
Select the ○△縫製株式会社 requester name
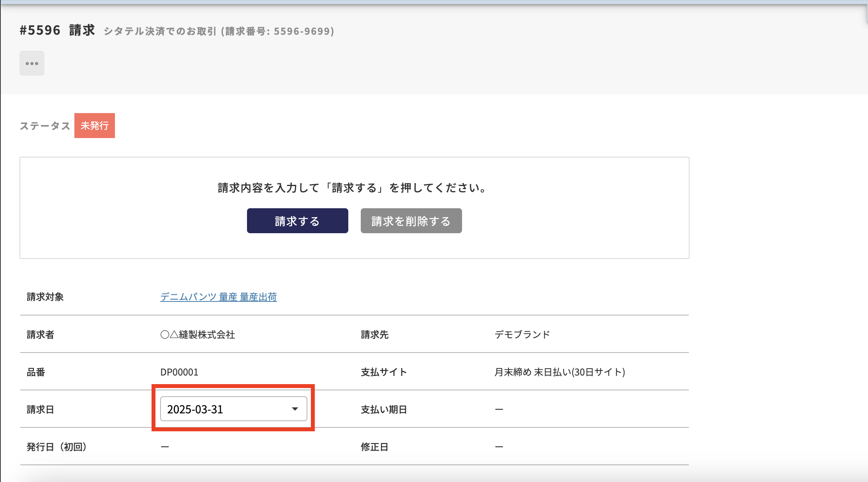[x=198, y=335]
